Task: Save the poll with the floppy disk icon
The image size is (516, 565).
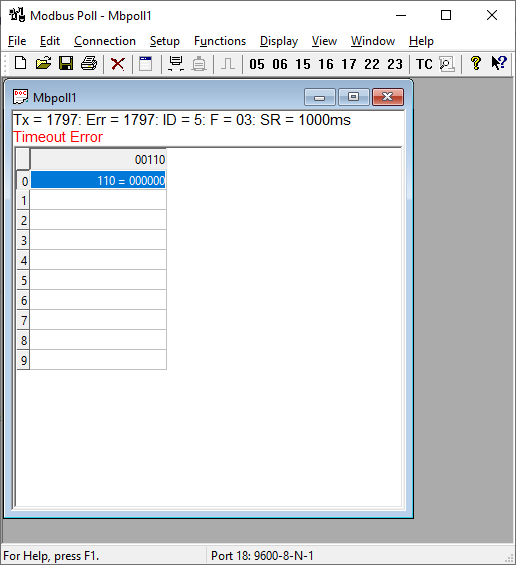Action: coord(66,64)
